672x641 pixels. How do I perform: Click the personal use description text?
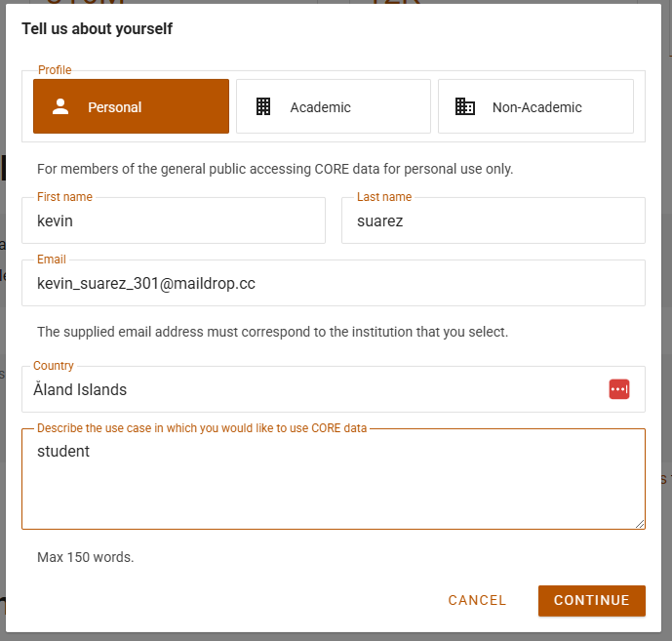275,169
